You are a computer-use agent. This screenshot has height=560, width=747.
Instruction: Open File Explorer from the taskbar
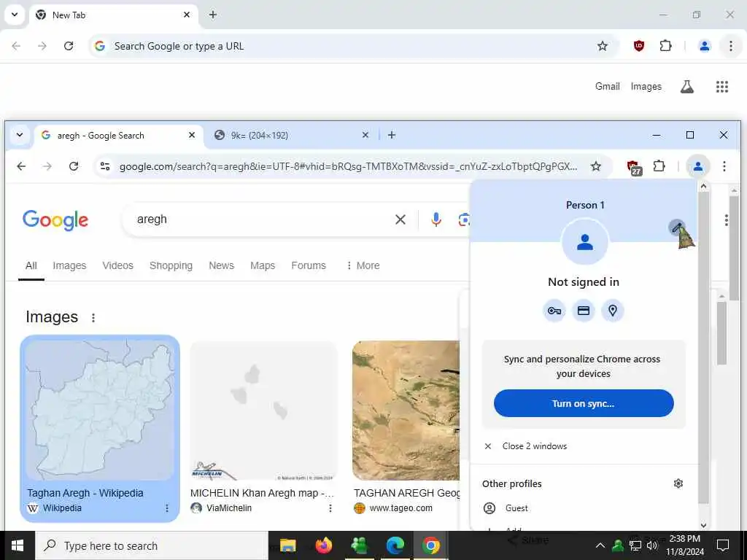[287, 545]
